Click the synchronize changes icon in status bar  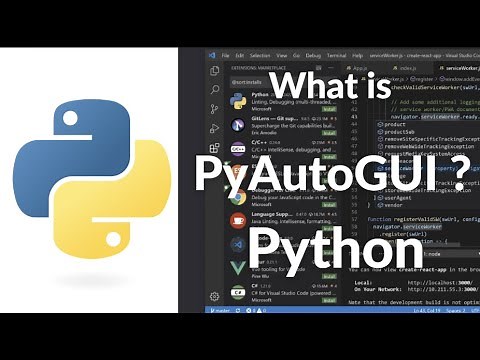[x=238, y=310]
